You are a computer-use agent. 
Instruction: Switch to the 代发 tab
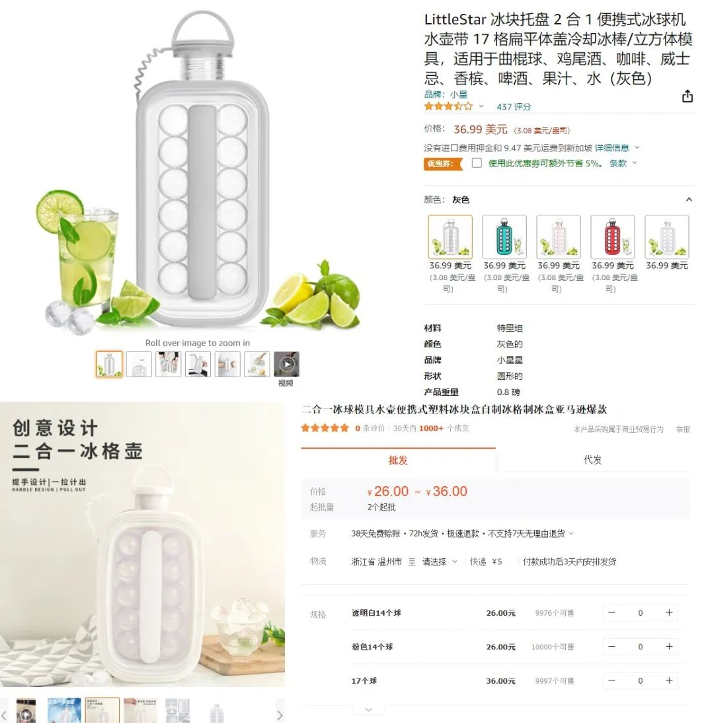592,460
